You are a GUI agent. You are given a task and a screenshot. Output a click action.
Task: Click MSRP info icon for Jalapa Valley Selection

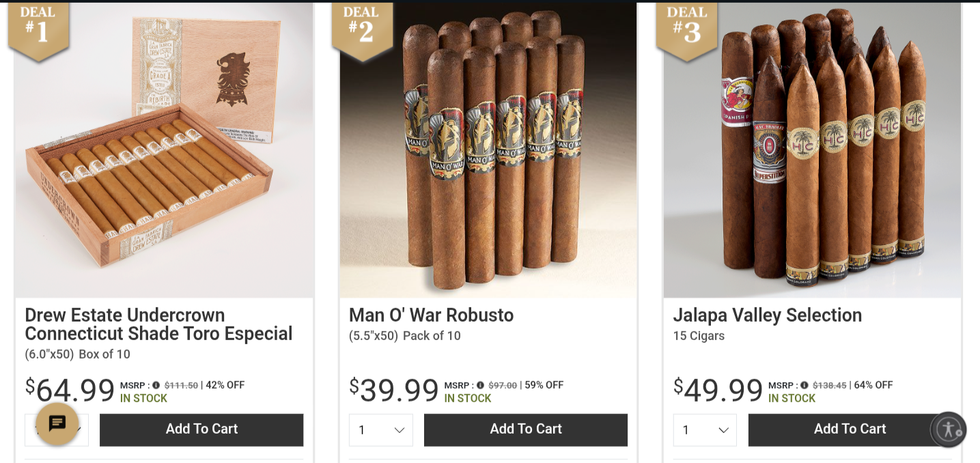804,385
